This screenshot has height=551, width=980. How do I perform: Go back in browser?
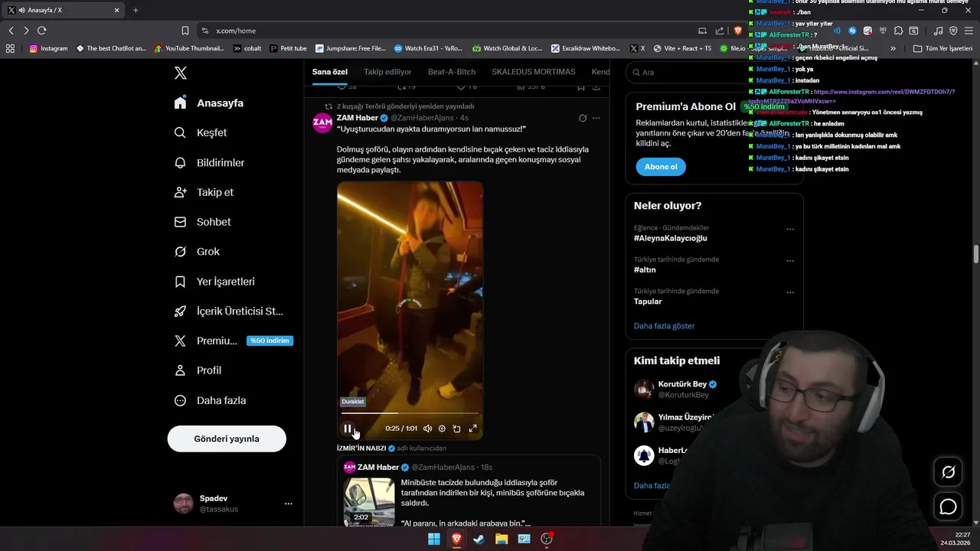pyautogui.click(x=11, y=31)
